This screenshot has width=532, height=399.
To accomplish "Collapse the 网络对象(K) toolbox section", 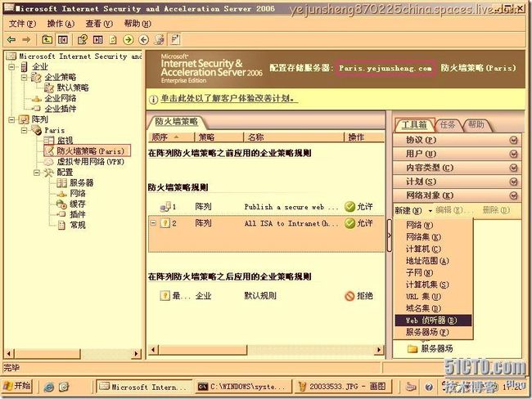I will coord(457,195).
